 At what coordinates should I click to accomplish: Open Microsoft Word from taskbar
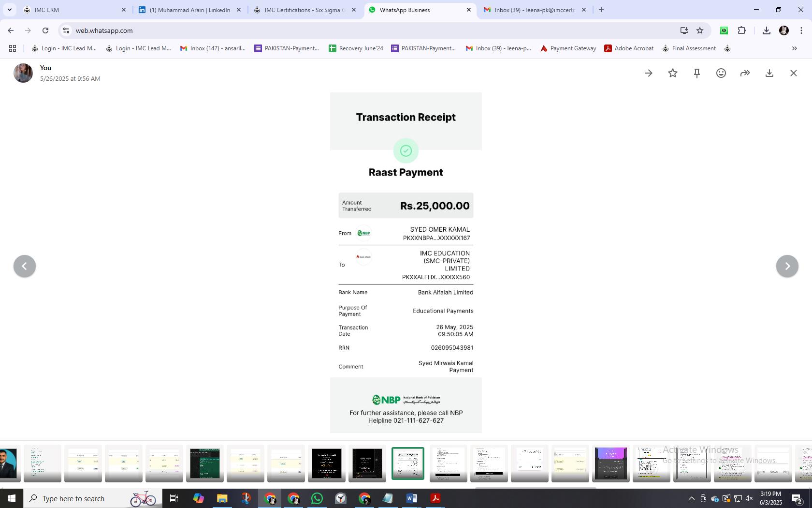coord(412,498)
